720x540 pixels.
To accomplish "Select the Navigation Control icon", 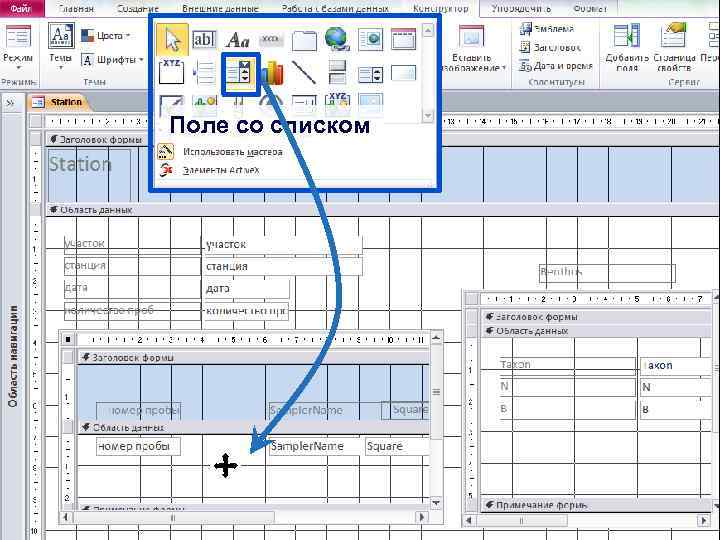I will (x=403, y=39).
